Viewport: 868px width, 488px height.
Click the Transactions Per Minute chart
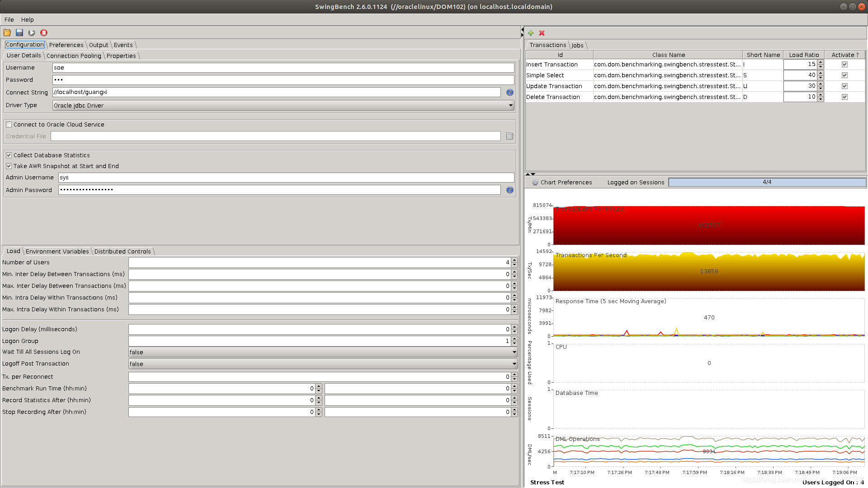[709, 225]
